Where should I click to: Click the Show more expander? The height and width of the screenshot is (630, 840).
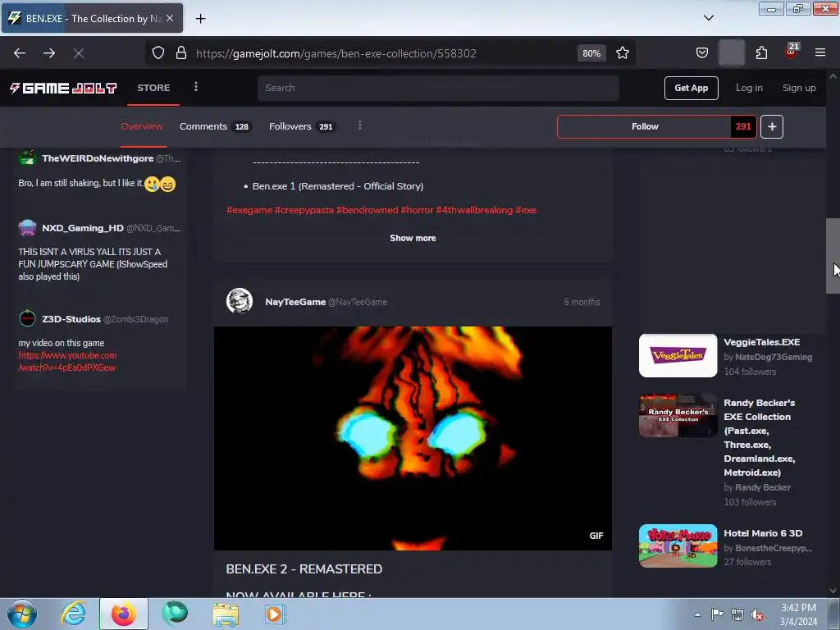tap(413, 238)
